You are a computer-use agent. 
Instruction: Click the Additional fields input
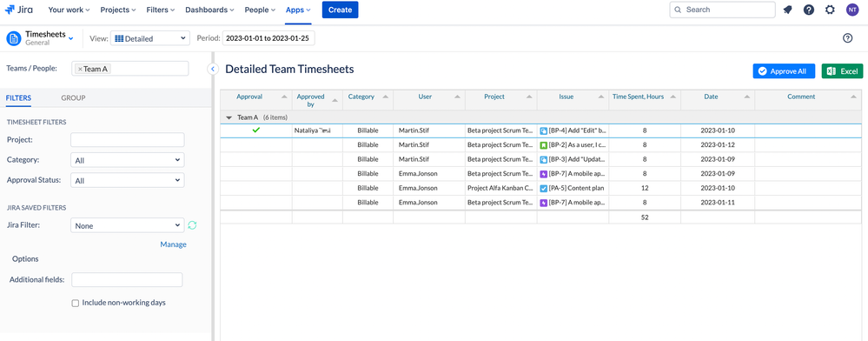click(128, 279)
